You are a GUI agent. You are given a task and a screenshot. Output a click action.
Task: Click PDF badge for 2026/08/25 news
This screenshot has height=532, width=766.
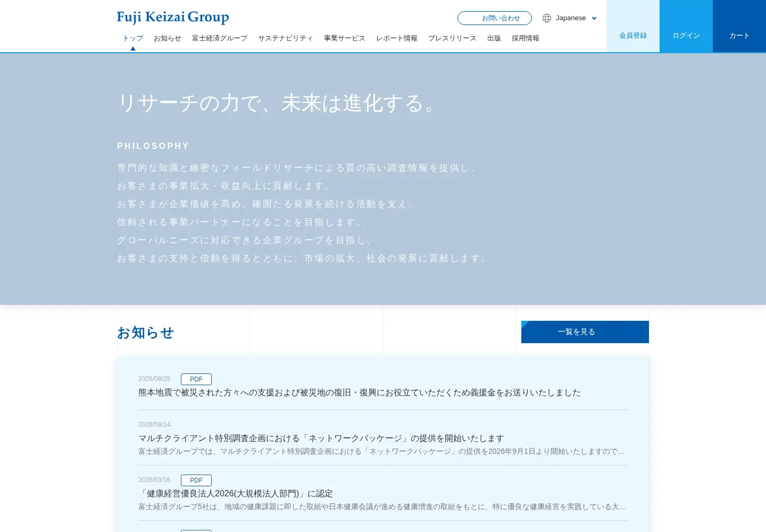(196, 379)
